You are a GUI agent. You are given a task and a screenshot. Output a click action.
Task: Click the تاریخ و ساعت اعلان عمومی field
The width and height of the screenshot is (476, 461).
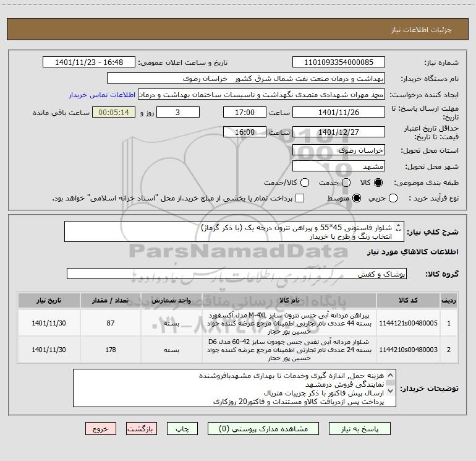pos(89,62)
